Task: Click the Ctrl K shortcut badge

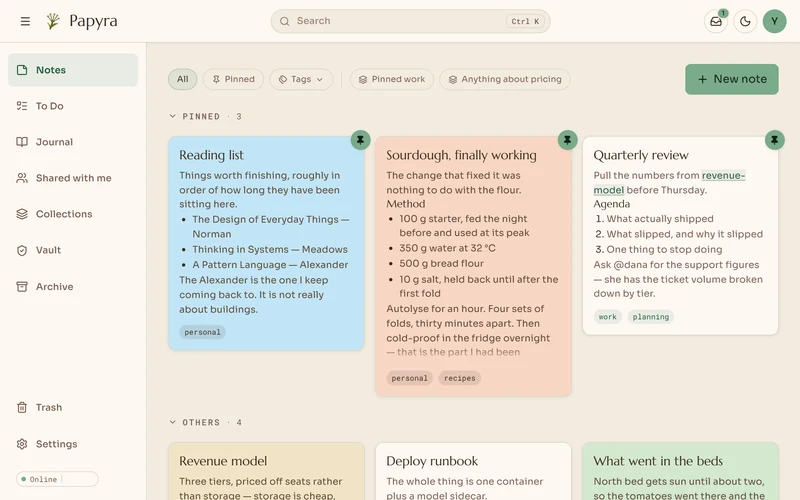Action: pos(525,21)
